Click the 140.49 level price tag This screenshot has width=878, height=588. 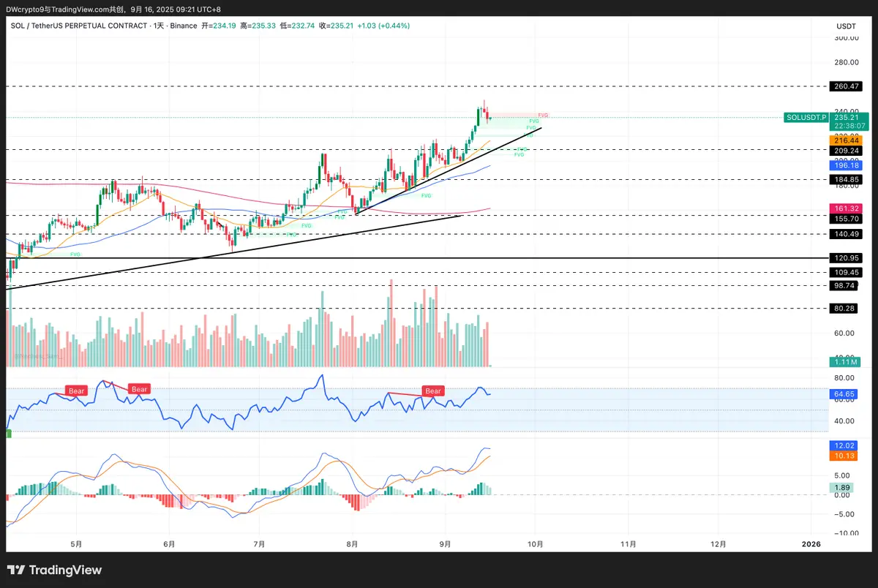pyautogui.click(x=847, y=234)
